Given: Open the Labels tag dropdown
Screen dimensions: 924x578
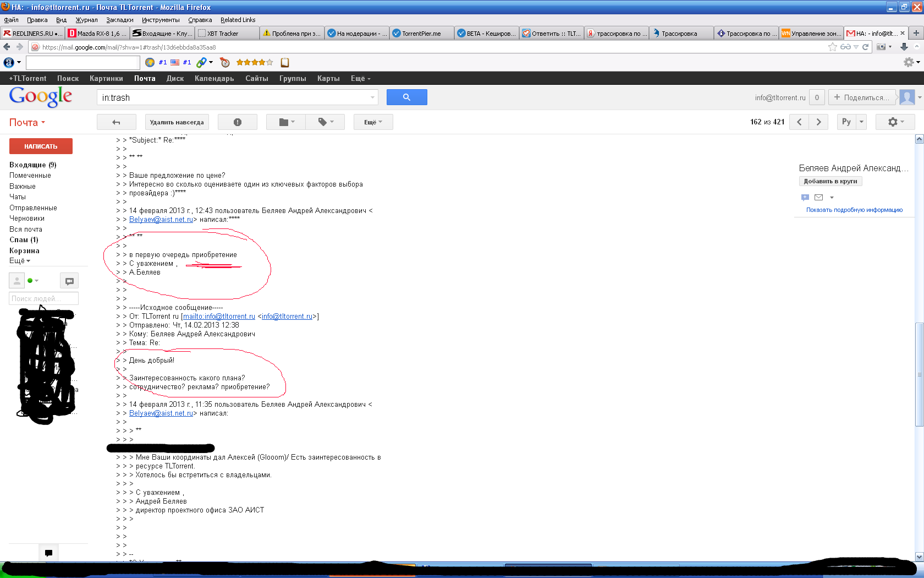Looking at the screenshot, I should (x=326, y=122).
